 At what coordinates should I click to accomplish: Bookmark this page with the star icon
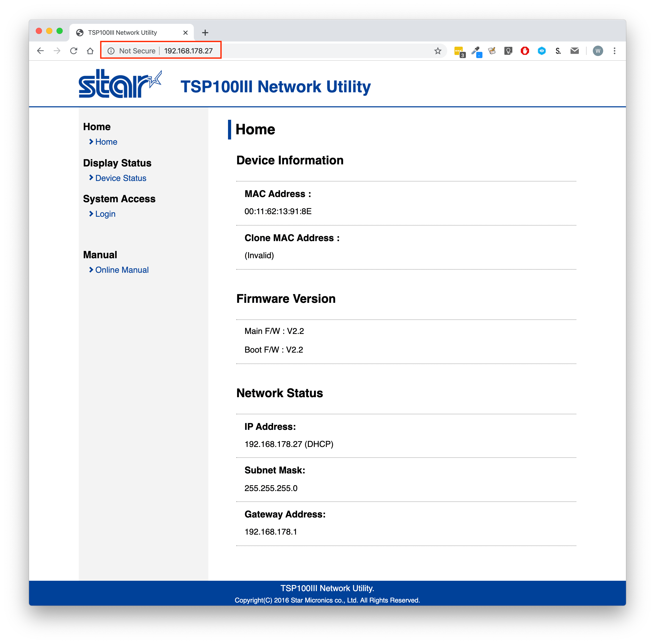(x=438, y=51)
